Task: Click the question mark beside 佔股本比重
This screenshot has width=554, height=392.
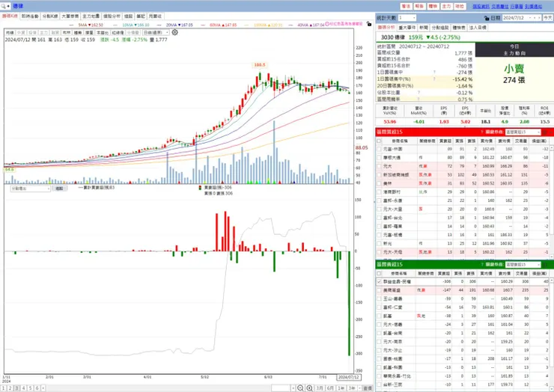Action: coord(418,93)
